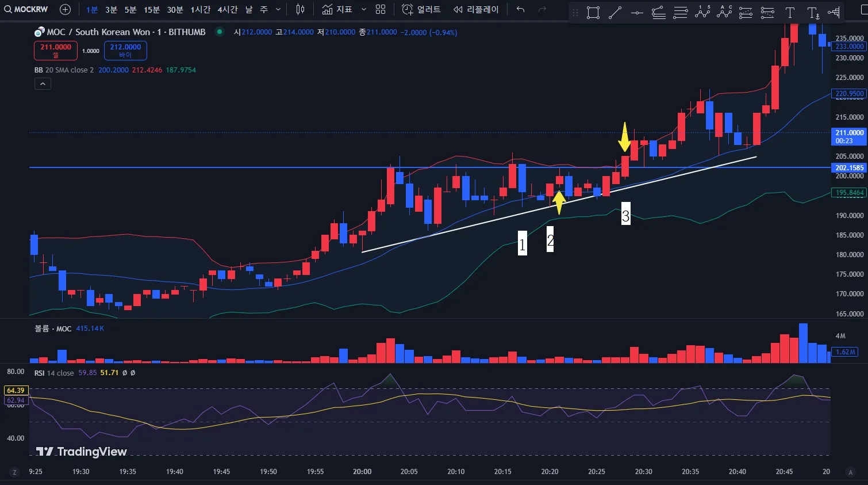Select the Rectangle drawing tool
Viewport: 868px width, 485px height.
593,13
